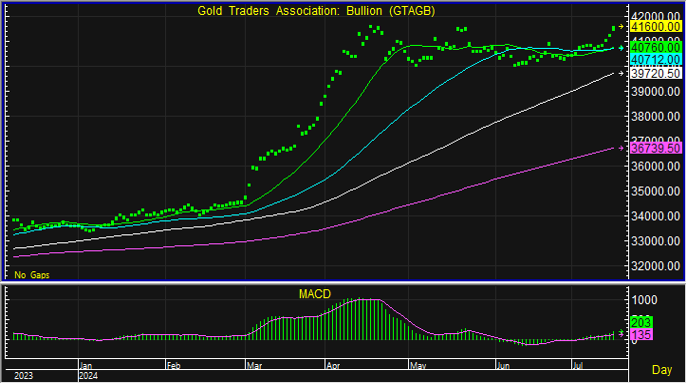
Task: Click the 42000.00 price axis label
Action: click(x=655, y=16)
